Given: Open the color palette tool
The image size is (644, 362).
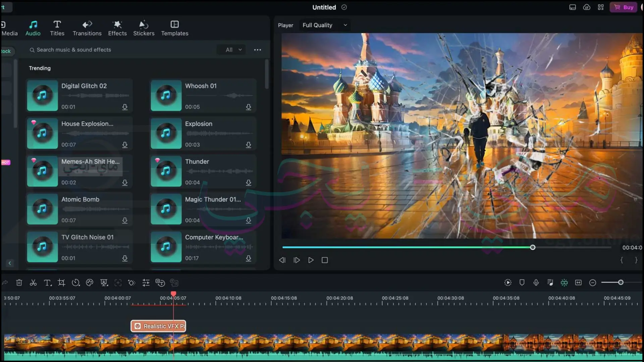Looking at the screenshot, I should (90, 283).
